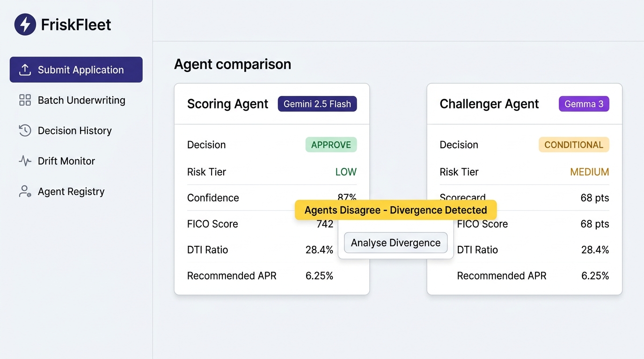Open the Submit Application page
This screenshot has height=359, width=644.
(x=76, y=70)
